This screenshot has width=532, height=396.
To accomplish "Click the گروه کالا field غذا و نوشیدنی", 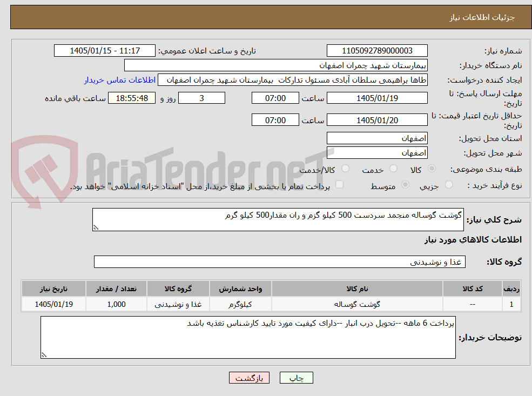I will tap(280, 262).
